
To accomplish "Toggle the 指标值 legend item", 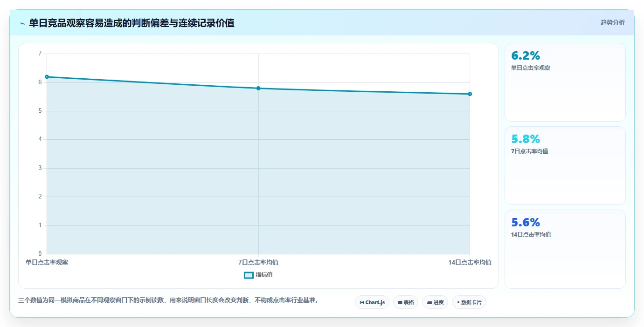I will [258, 275].
